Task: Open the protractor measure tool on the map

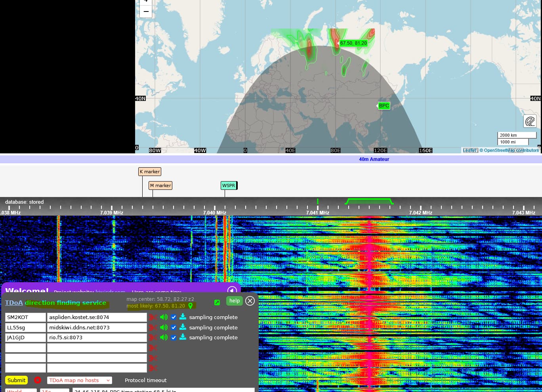Action: pyautogui.click(x=530, y=121)
